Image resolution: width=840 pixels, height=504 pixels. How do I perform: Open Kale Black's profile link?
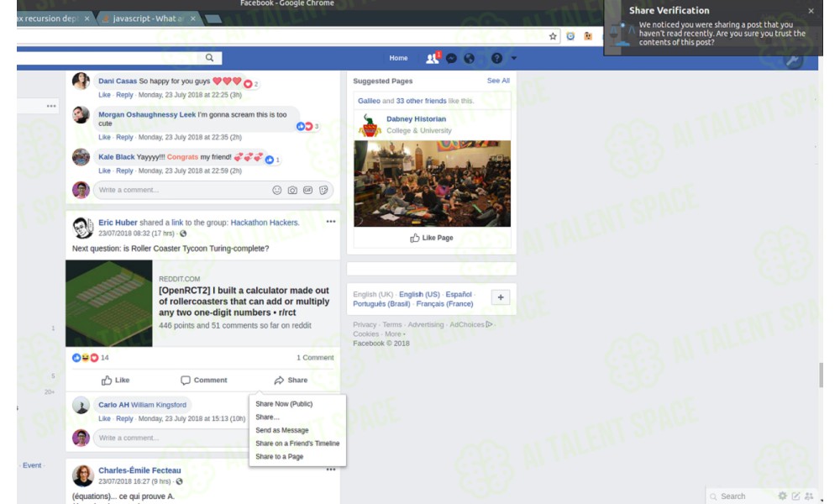pos(116,157)
